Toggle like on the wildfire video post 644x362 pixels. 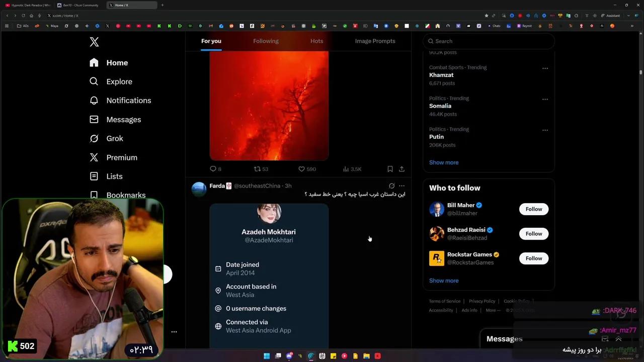tap(302, 169)
